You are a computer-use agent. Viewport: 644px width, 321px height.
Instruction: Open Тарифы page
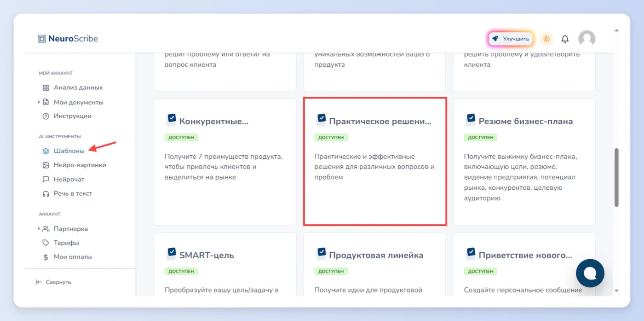(66, 243)
